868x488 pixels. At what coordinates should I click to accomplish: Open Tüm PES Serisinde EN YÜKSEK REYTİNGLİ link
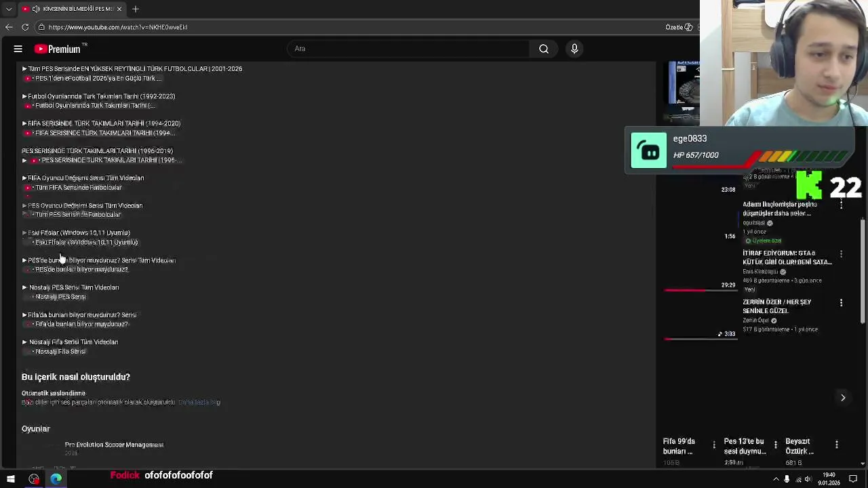135,68
